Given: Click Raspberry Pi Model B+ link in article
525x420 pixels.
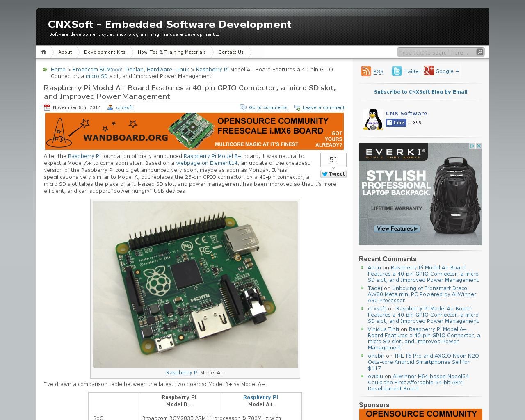Looking at the screenshot, I should click(x=212, y=156).
